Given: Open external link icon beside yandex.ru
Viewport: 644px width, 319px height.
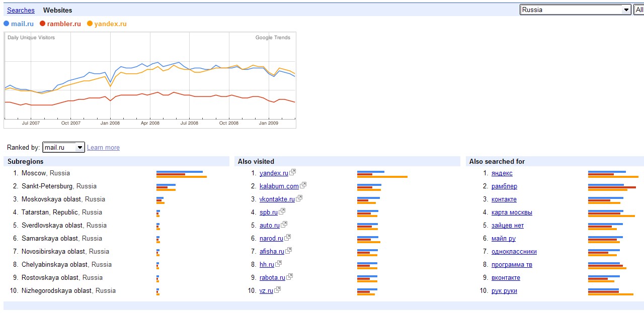Looking at the screenshot, I should point(293,172).
